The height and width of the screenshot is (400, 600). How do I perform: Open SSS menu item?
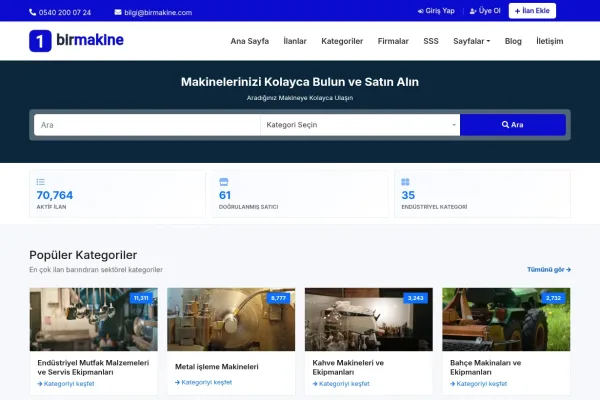431,41
